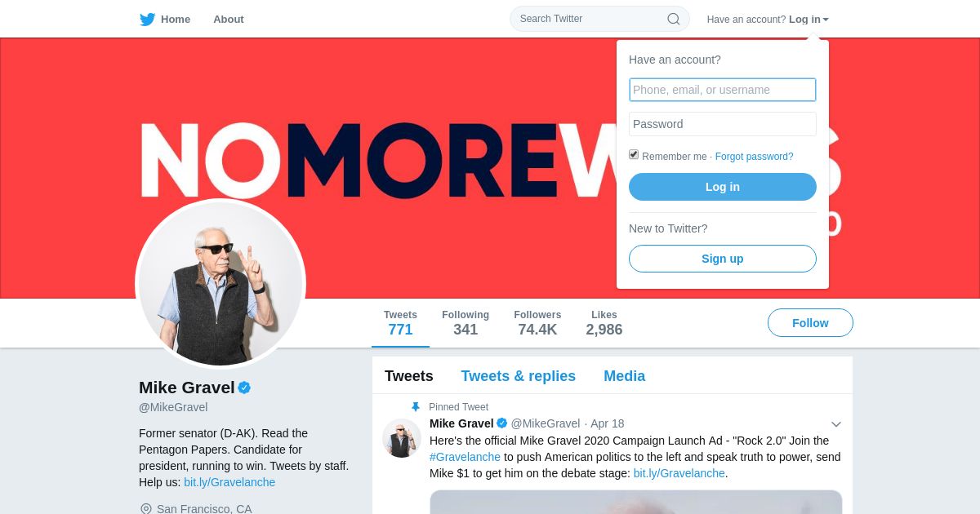Image resolution: width=980 pixels, height=514 pixels.
Task: Click the verified badge beside the Mike Gravel profile name
Action: [244, 388]
